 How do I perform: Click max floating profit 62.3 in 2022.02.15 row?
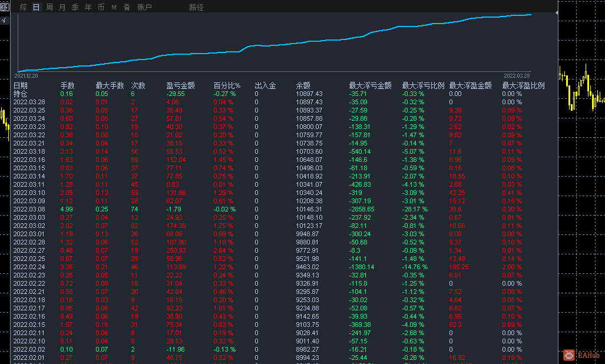(x=455, y=325)
